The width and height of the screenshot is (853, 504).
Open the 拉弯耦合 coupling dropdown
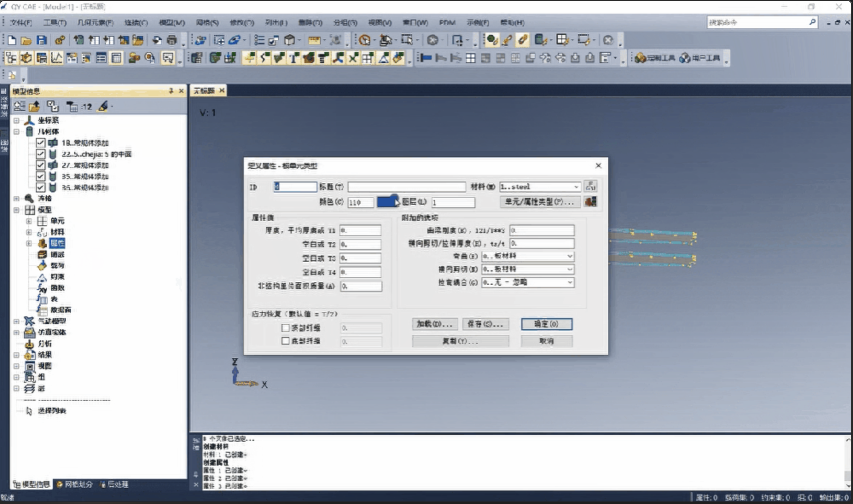[569, 282]
